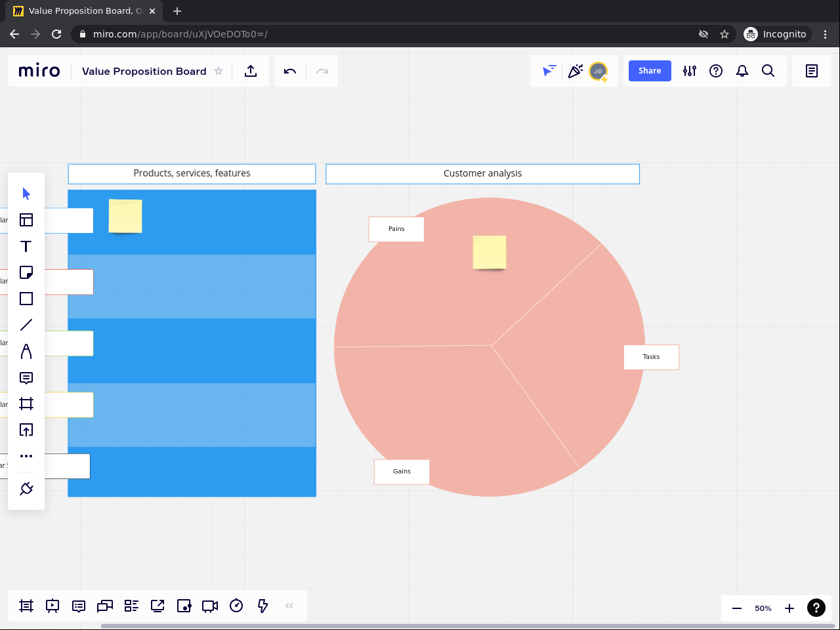Click the 50% zoom level
Screen dimensions: 840x630
(763, 608)
